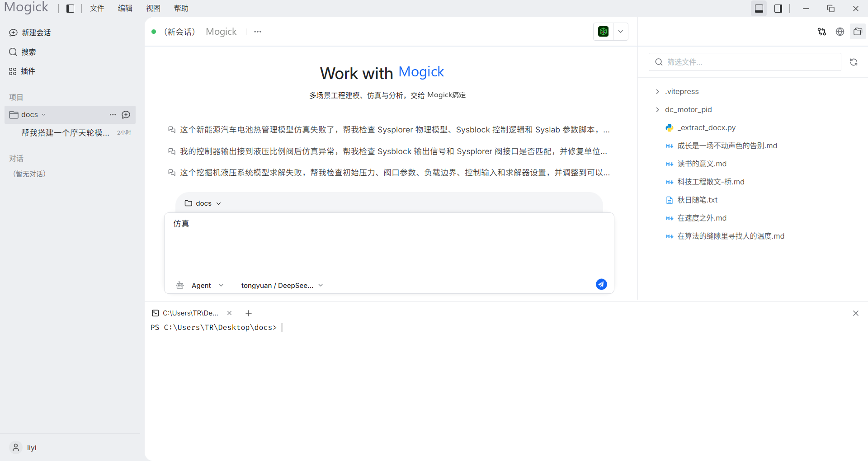The image size is (868, 461).
Task: Toggle the bottom terminal panel
Action: (759, 9)
